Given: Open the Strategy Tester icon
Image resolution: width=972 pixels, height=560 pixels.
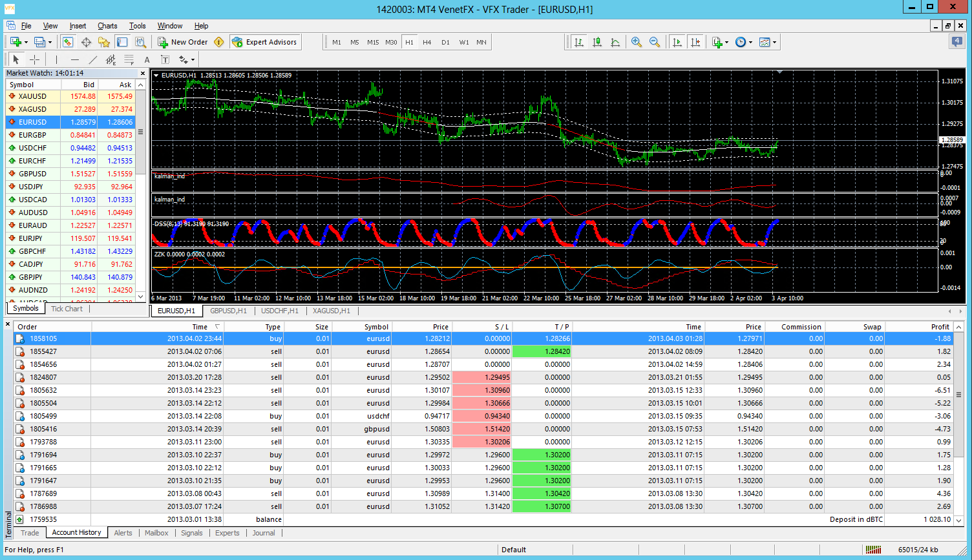Looking at the screenshot, I should [140, 42].
